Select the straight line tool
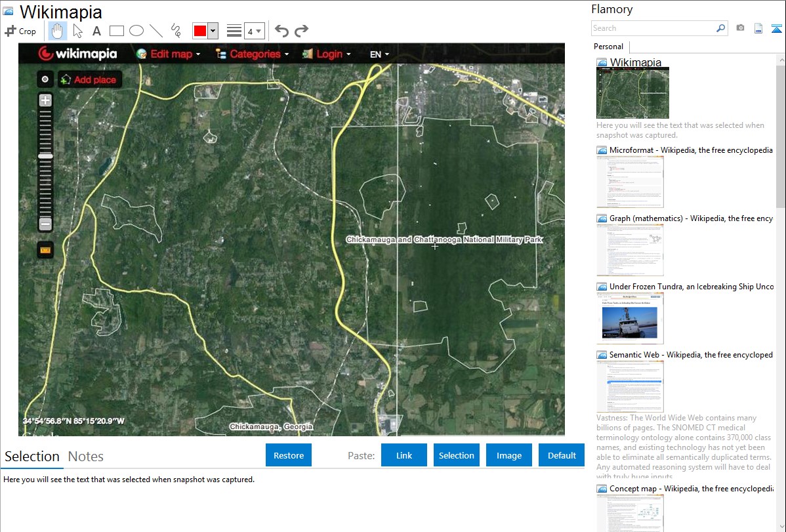Image resolution: width=786 pixels, height=532 pixels. click(x=156, y=31)
